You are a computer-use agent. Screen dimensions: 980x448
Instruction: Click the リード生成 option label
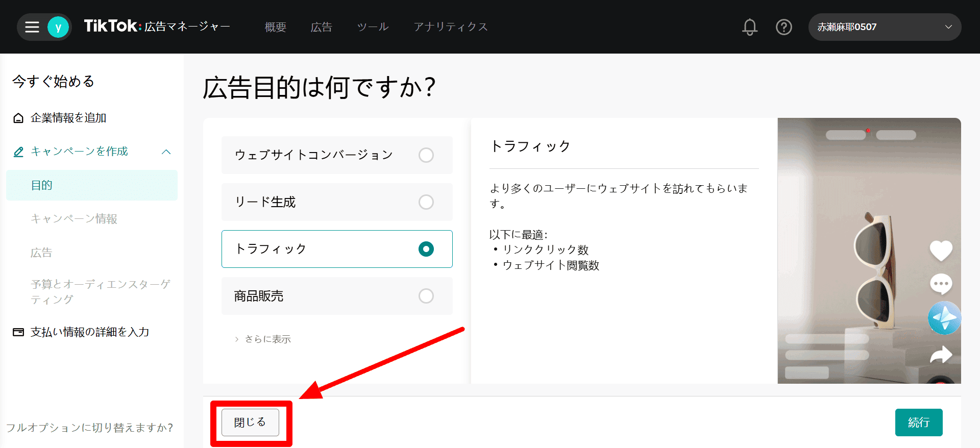(265, 202)
